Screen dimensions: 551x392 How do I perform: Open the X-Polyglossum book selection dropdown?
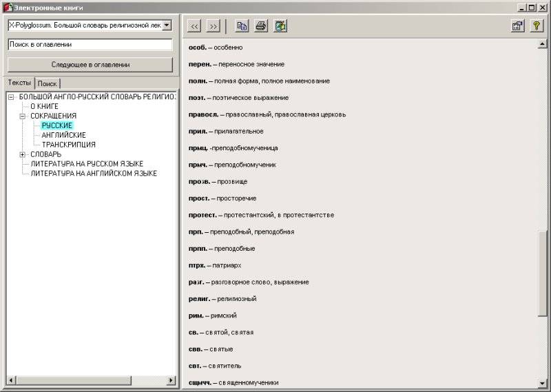click(167, 25)
